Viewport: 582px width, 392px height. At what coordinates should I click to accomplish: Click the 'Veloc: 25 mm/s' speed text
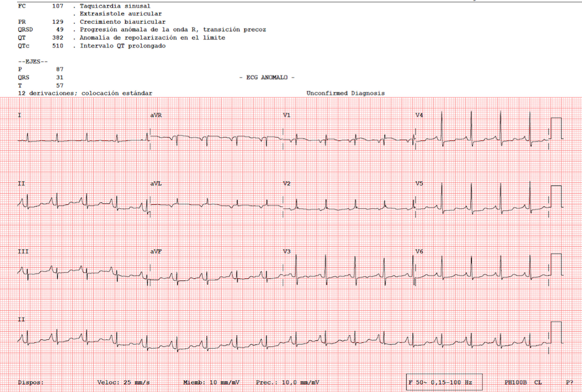pos(123,382)
